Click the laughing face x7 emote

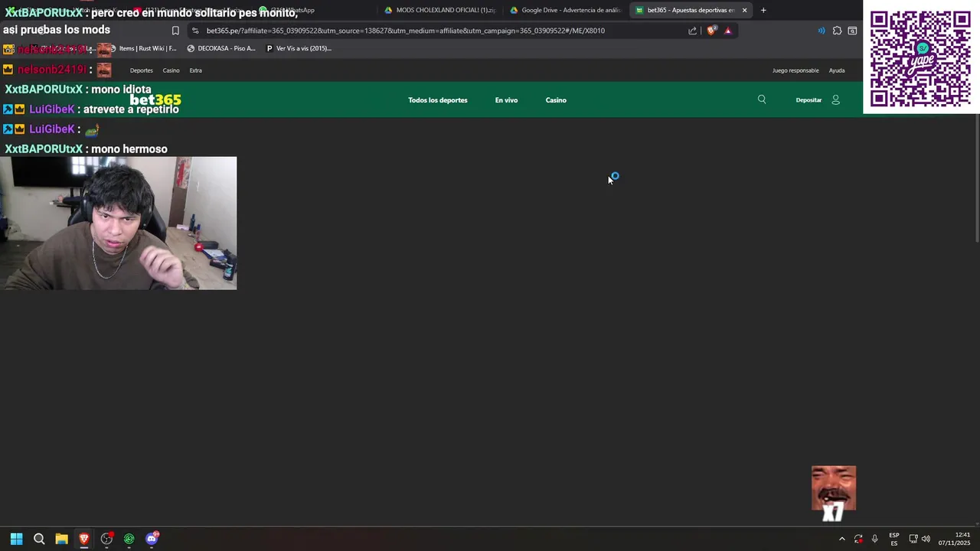click(834, 494)
